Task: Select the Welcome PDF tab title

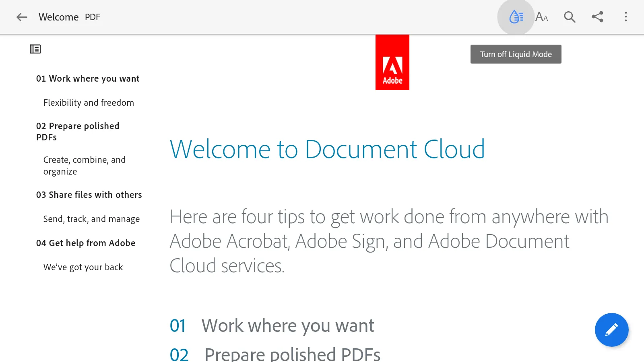Action: coord(69,17)
